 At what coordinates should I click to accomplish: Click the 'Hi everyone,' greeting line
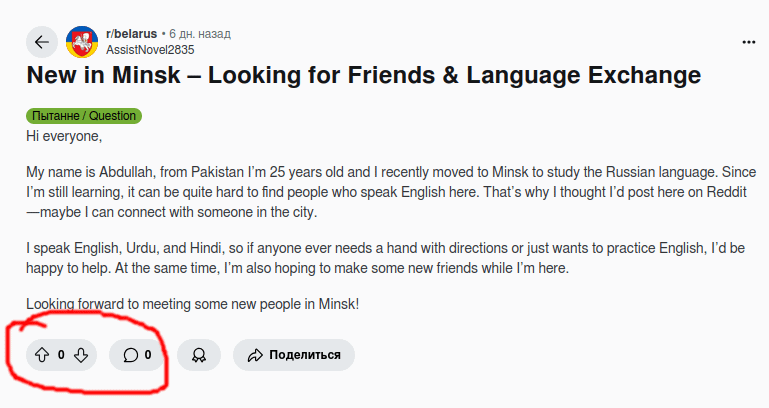[x=64, y=134]
